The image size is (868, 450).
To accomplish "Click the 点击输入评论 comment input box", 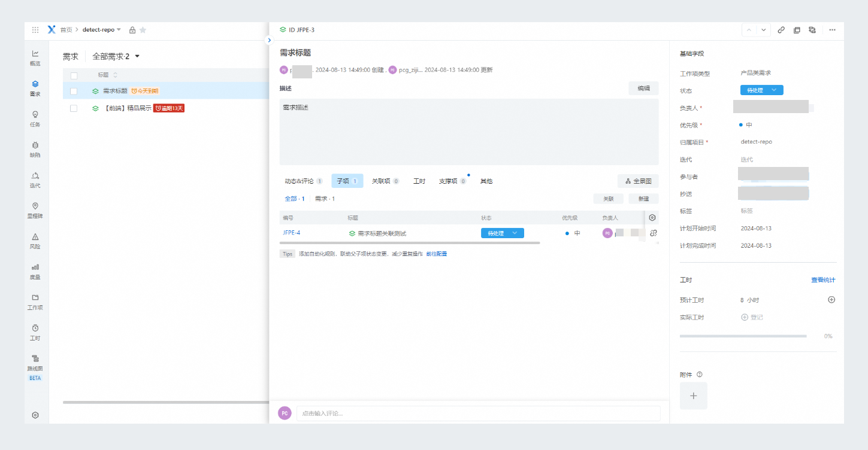I will tap(478, 413).
